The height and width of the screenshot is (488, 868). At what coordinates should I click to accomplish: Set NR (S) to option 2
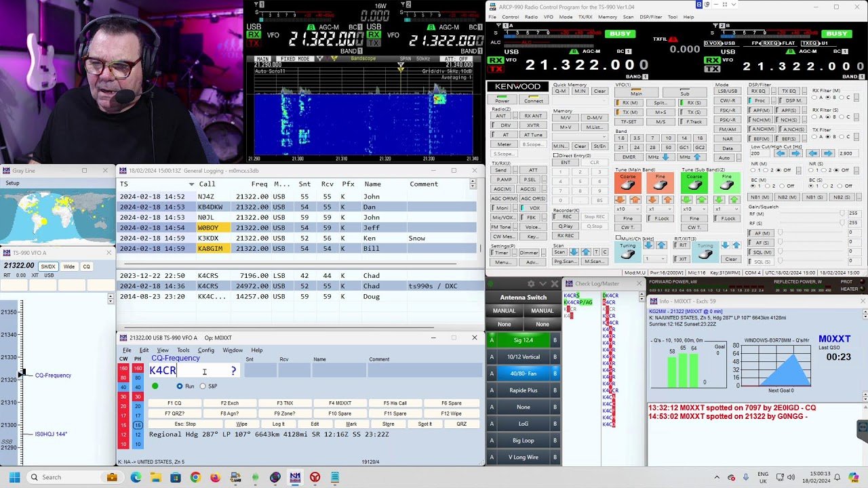point(824,170)
